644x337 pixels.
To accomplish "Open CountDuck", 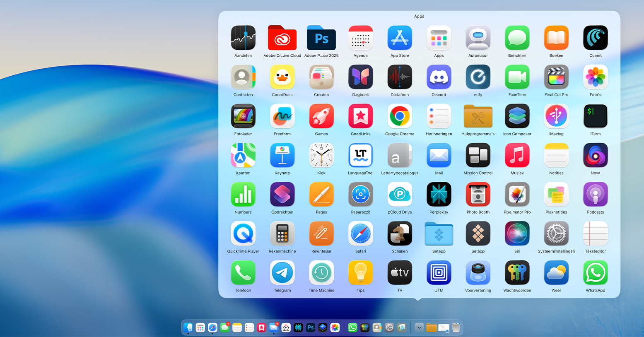I will tap(282, 77).
